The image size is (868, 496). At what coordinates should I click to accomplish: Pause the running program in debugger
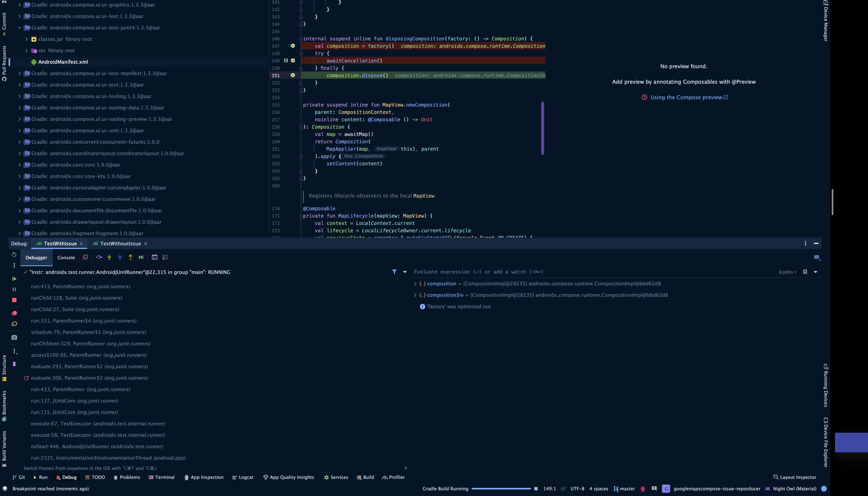coord(14,289)
